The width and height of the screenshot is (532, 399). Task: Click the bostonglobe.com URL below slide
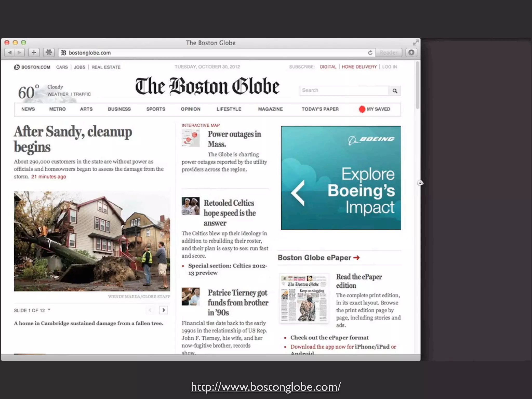point(266,387)
